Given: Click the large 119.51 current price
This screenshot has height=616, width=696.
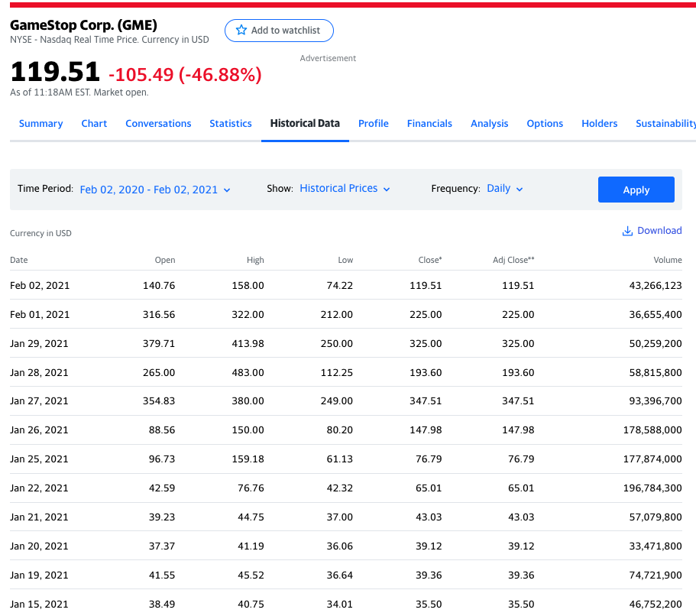Looking at the screenshot, I should 55,72.
